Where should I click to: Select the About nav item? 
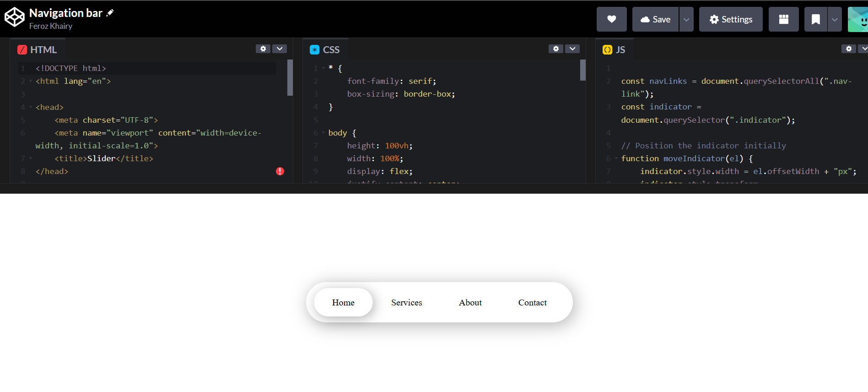(x=470, y=303)
